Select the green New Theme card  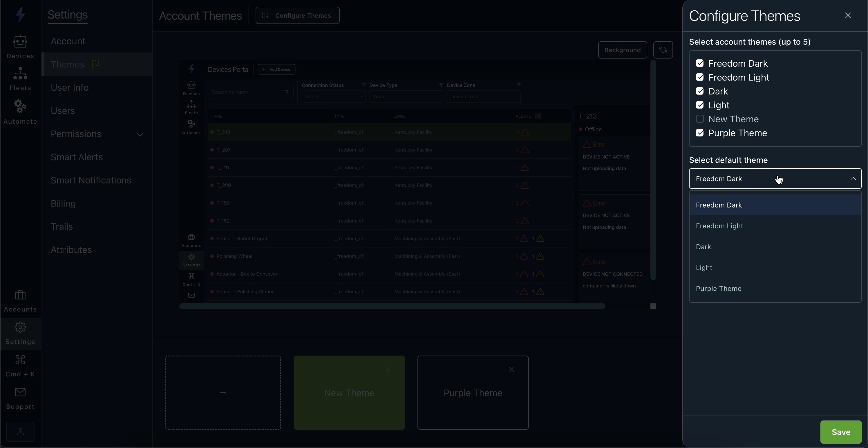[x=349, y=393]
